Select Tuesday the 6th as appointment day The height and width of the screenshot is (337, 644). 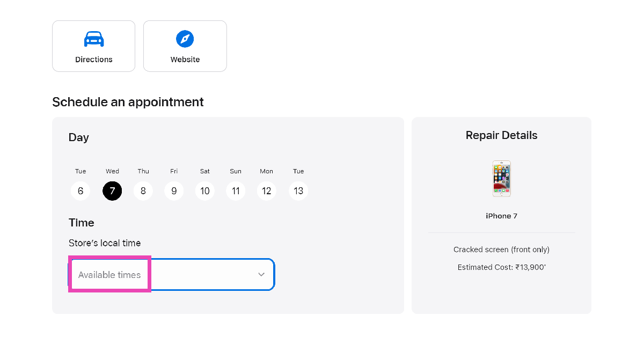coord(80,191)
